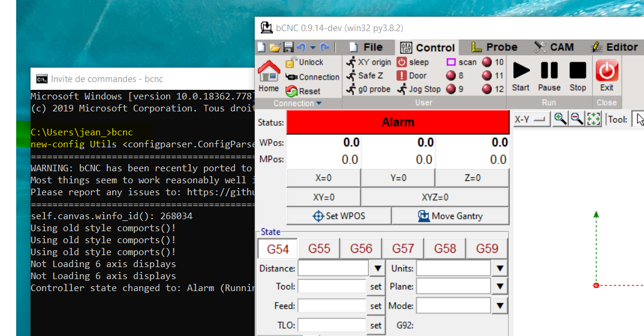Open a file with the folder icon

click(x=275, y=47)
